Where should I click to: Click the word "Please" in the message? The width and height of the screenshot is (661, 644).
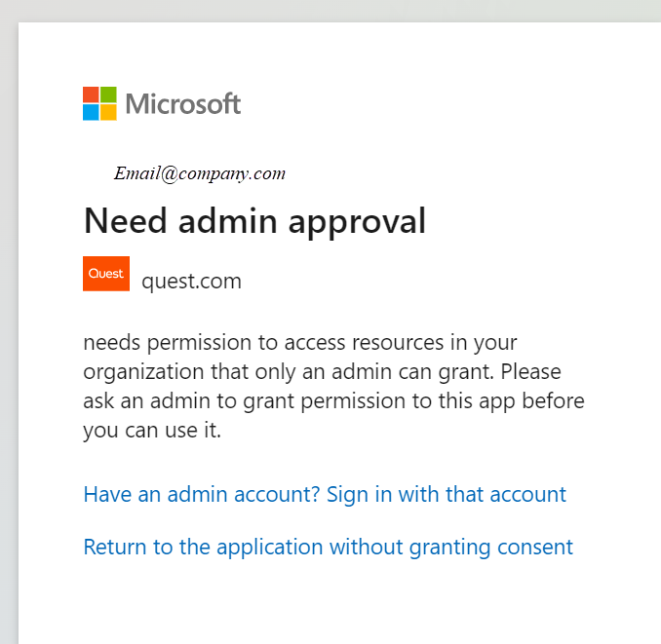530,372
